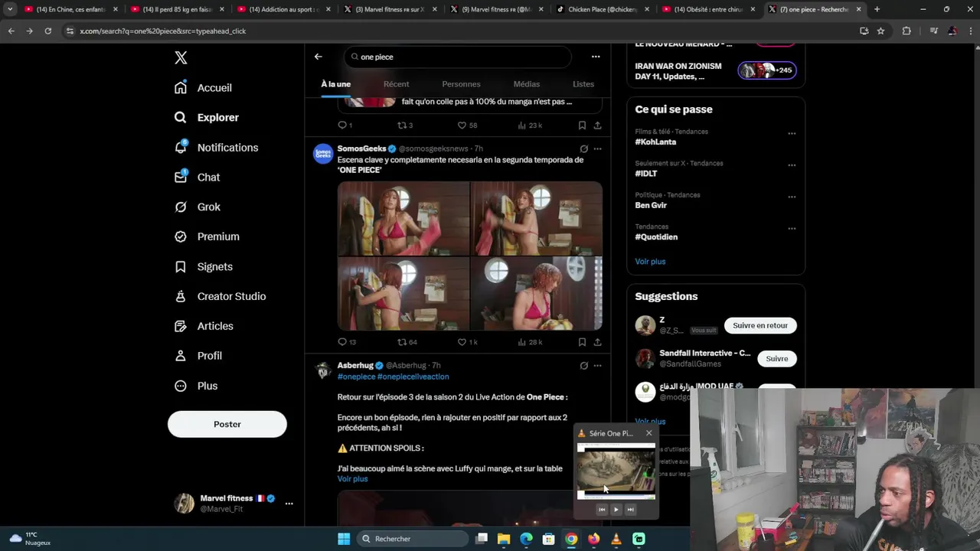Select the À la une tab
The image size is (980, 551).
coord(335,84)
